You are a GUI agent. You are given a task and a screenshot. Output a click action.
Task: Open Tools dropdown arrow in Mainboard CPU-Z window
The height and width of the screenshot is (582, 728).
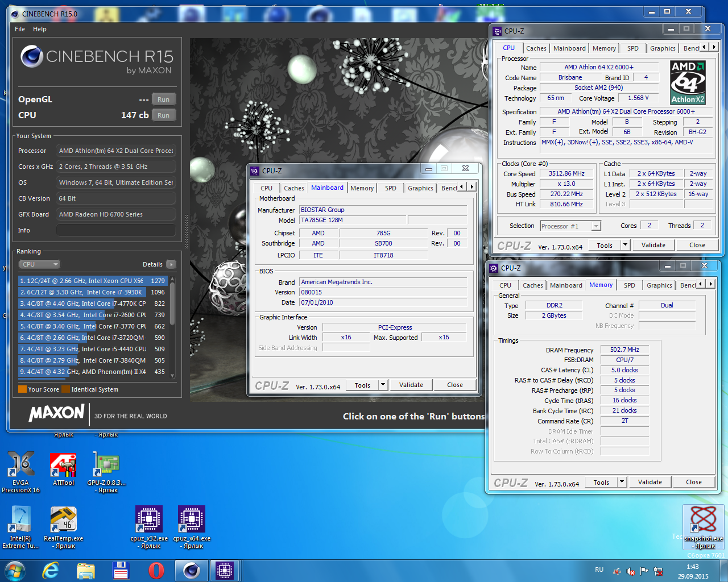(x=383, y=385)
